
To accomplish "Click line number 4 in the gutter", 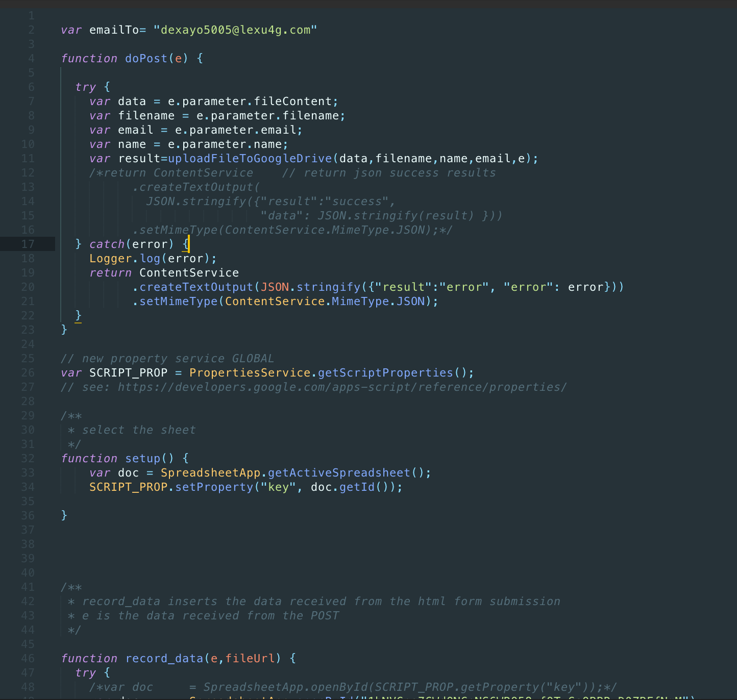I will (x=31, y=59).
